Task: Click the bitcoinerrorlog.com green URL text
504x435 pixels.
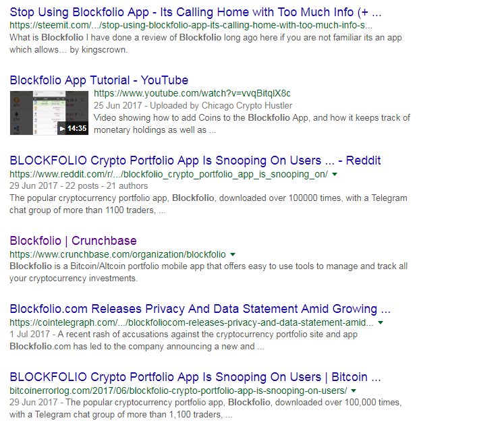Action: (178, 390)
